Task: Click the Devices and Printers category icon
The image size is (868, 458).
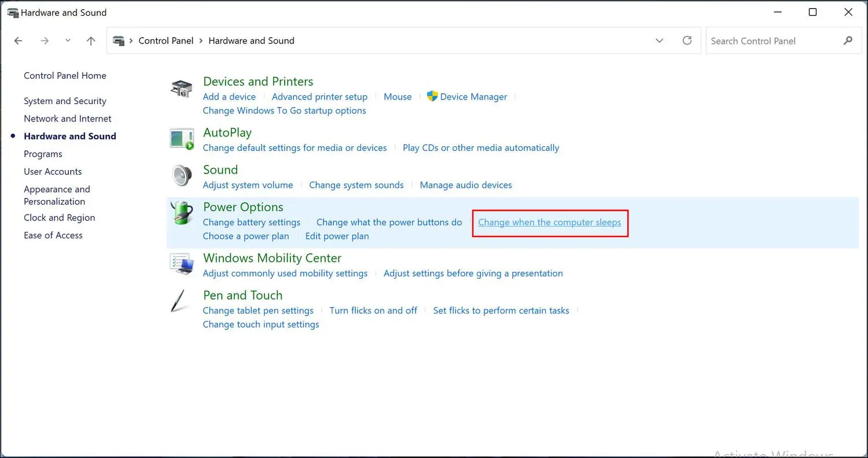Action: [x=182, y=88]
